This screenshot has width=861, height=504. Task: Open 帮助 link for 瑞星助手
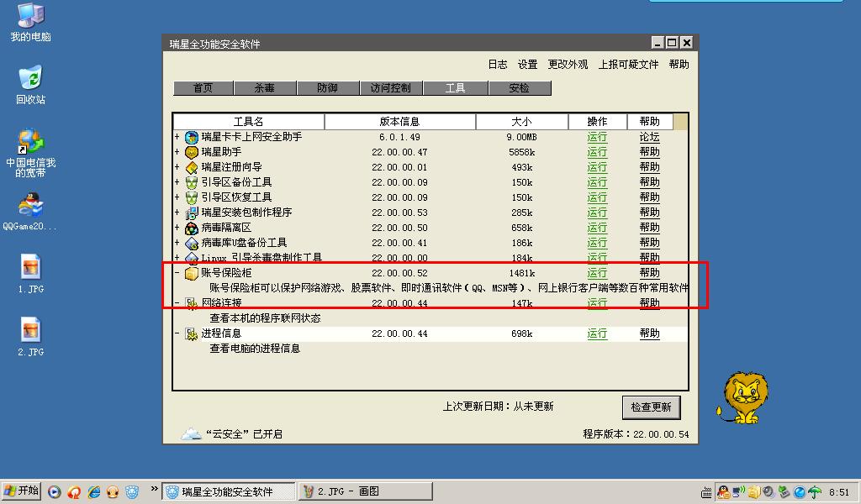650,152
